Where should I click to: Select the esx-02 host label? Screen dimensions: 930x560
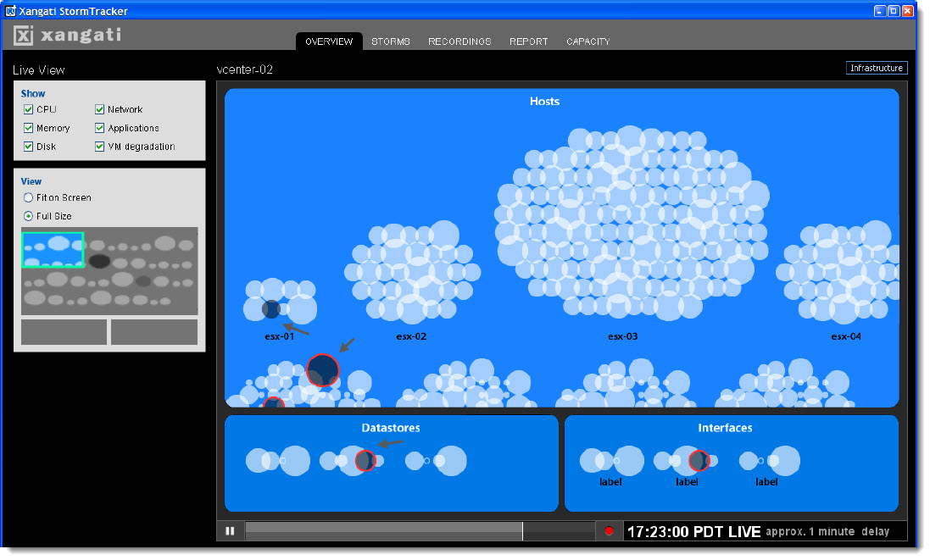click(x=411, y=336)
